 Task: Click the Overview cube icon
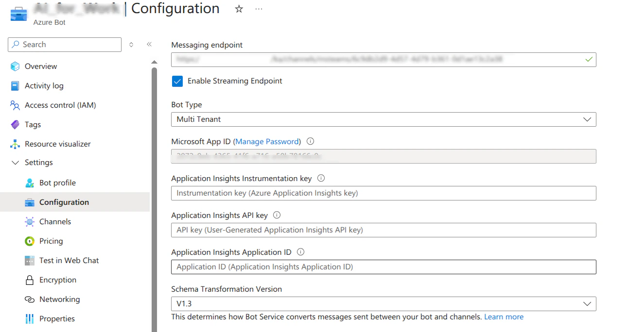[15, 66]
